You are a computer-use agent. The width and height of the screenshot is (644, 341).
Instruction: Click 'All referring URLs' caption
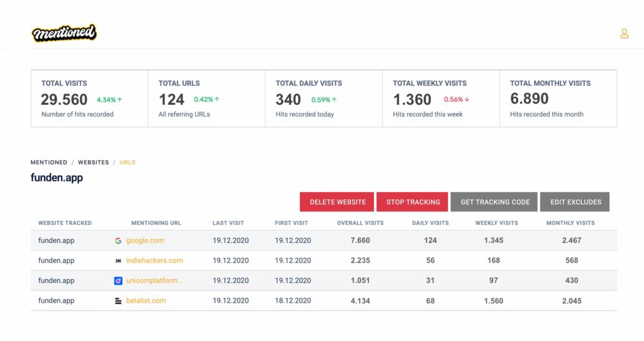[184, 114]
